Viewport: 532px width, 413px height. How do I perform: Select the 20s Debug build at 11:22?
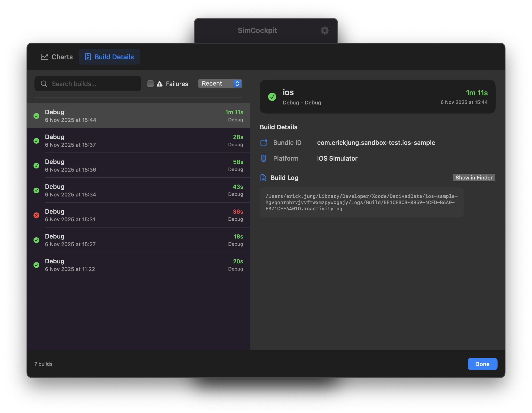click(x=138, y=265)
